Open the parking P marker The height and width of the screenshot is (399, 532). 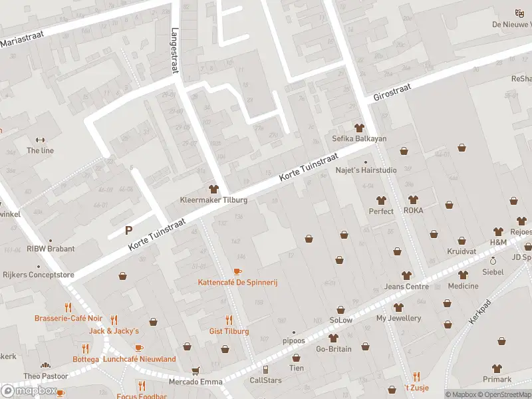pos(128,231)
